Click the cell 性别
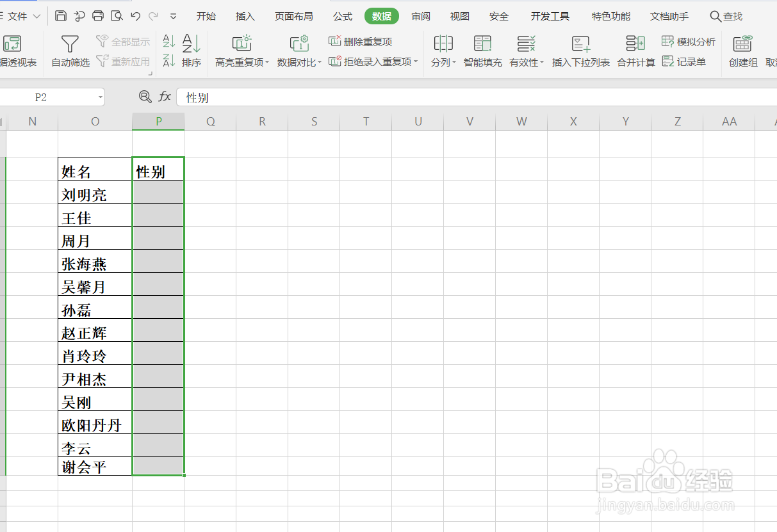Image resolution: width=777 pixels, height=532 pixels. (x=158, y=169)
